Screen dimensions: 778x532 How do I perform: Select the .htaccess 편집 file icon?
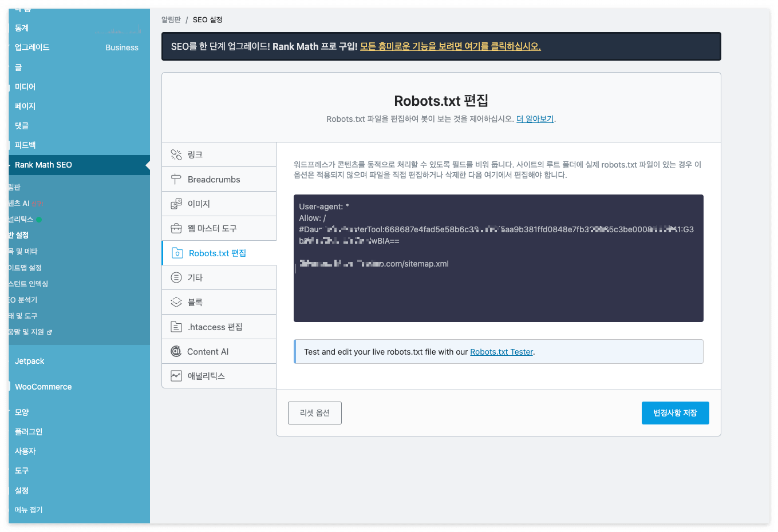176,326
